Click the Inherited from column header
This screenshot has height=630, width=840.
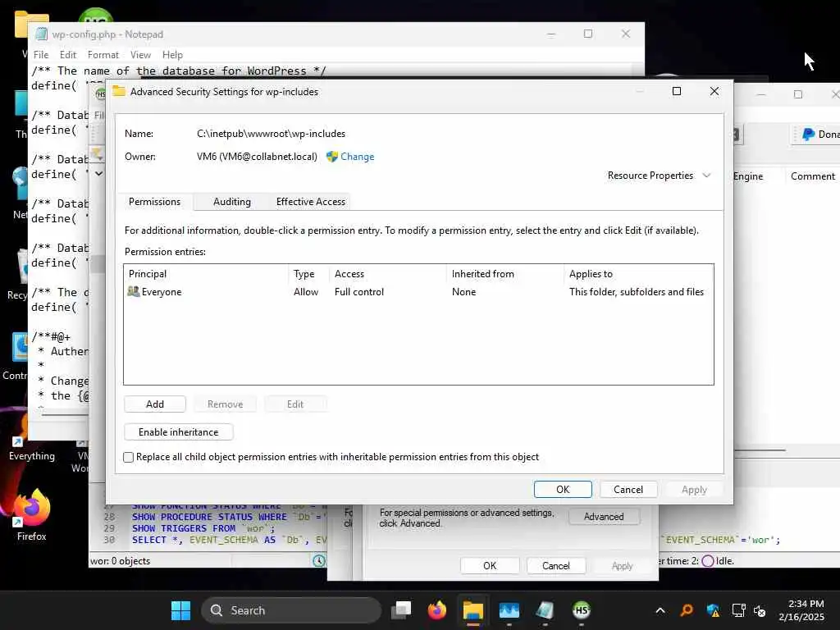coord(505,274)
